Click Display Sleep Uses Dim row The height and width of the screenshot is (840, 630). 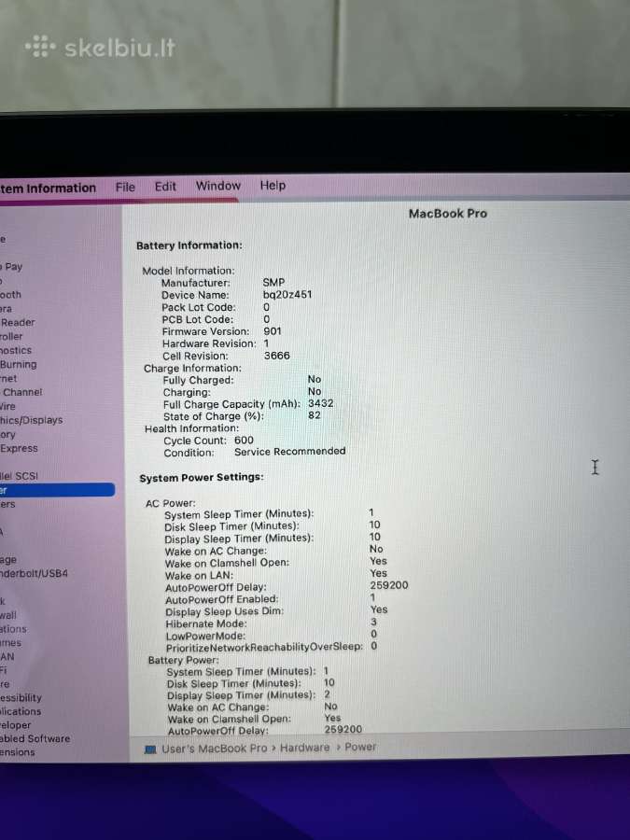[x=276, y=610]
